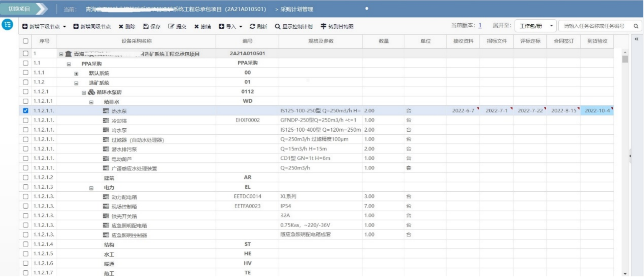This screenshot has height=277, width=644.
Task: Collapse the 电力 tree node
Action: click(91, 188)
